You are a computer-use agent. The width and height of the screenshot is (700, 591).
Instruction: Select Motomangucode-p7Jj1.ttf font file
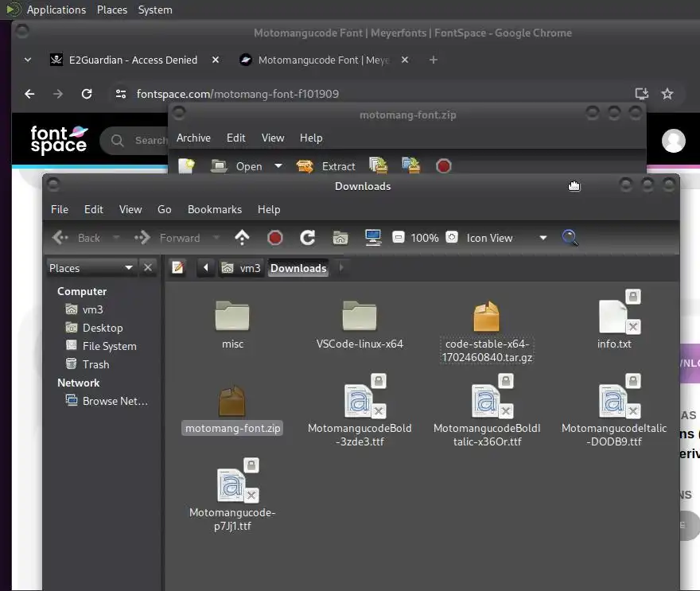click(x=232, y=495)
